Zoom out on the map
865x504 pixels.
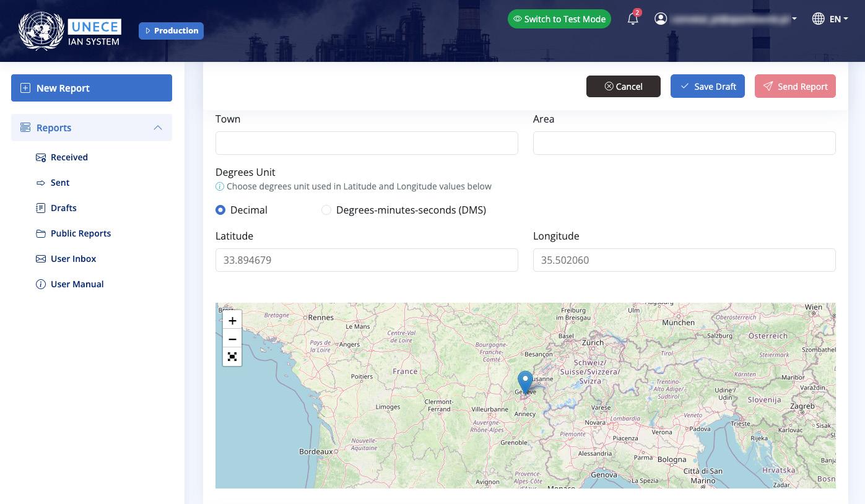232,339
